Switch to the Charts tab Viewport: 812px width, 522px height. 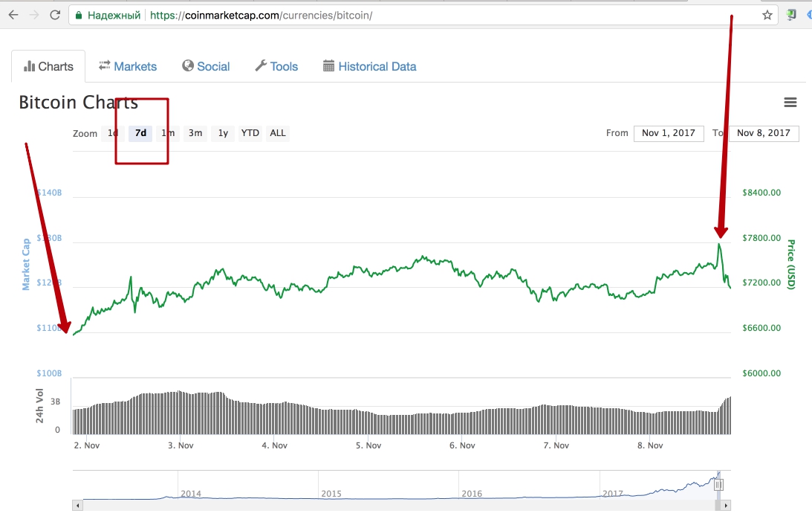pos(48,66)
